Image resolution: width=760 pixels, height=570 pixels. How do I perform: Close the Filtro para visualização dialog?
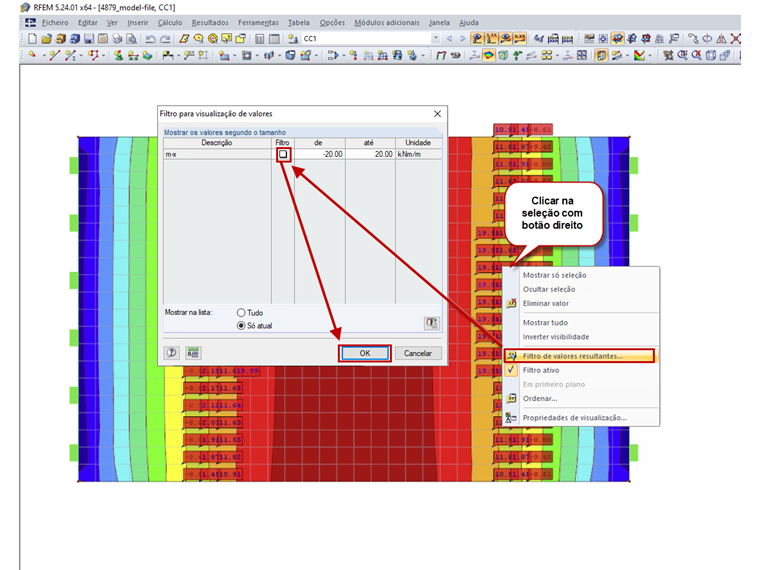[x=437, y=113]
